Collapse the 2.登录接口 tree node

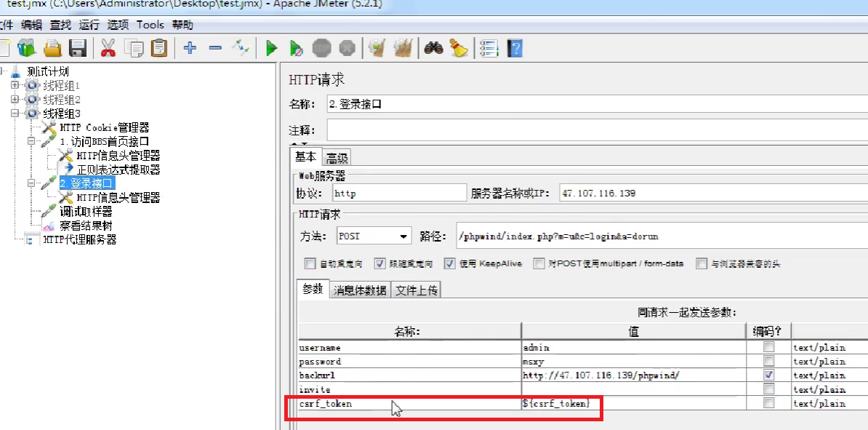coord(31,183)
